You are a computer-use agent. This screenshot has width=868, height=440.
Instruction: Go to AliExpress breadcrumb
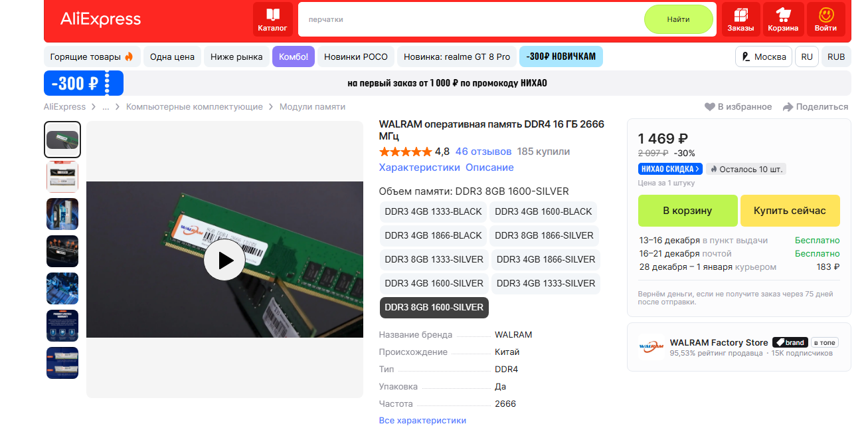point(64,107)
